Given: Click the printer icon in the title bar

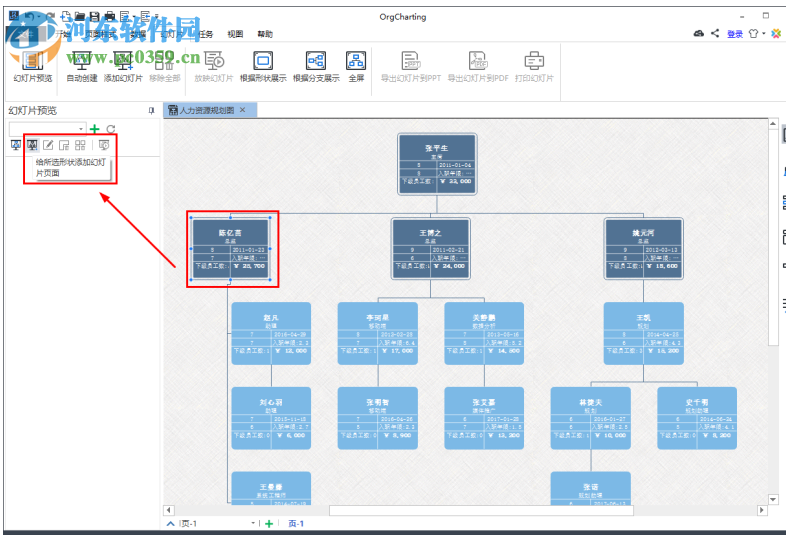Looking at the screenshot, I should click(109, 17).
